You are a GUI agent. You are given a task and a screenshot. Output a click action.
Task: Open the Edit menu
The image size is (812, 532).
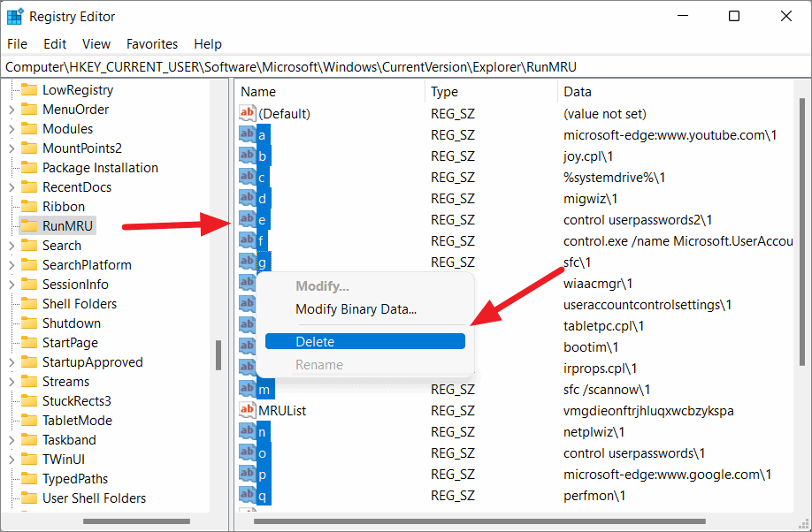point(55,43)
